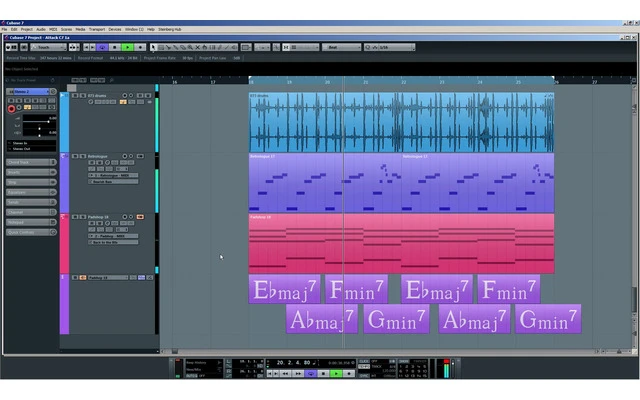Open the Project menu
Viewport: 640px width, 400px height.
tap(27, 29)
